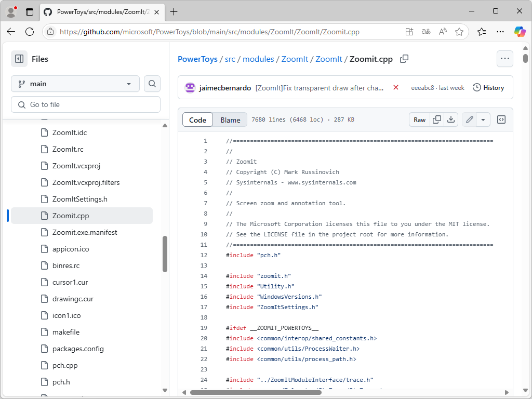Add page to favorites star icon
This screenshot has height=399, width=532.
(459, 32)
